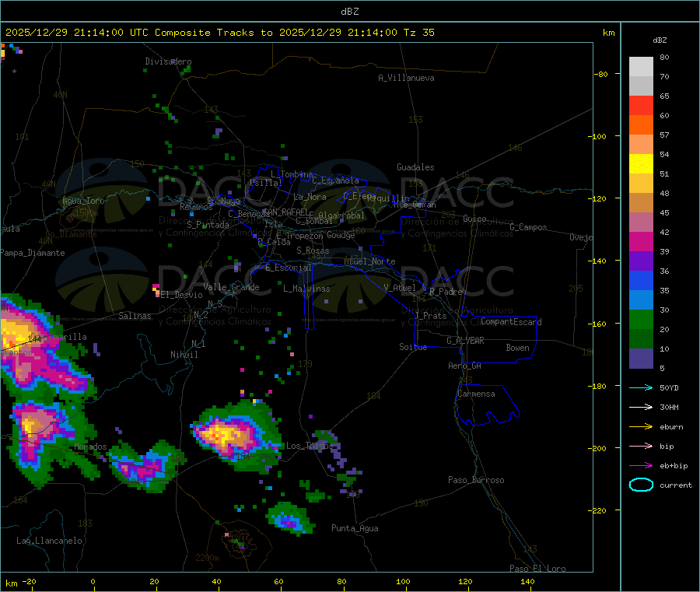Click the composite tracks timestamp header

click(x=219, y=33)
